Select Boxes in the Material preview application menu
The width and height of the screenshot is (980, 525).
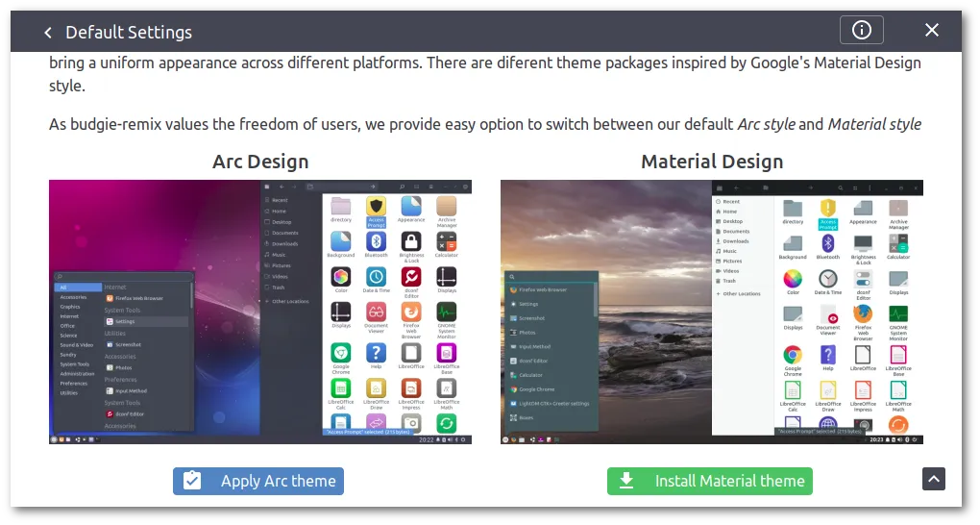527,417
